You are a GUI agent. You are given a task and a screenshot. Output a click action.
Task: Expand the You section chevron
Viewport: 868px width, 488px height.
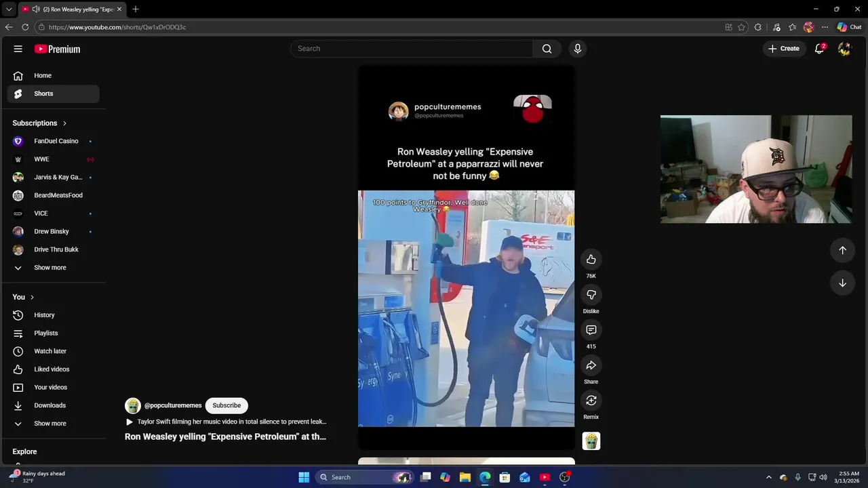[32, 298]
